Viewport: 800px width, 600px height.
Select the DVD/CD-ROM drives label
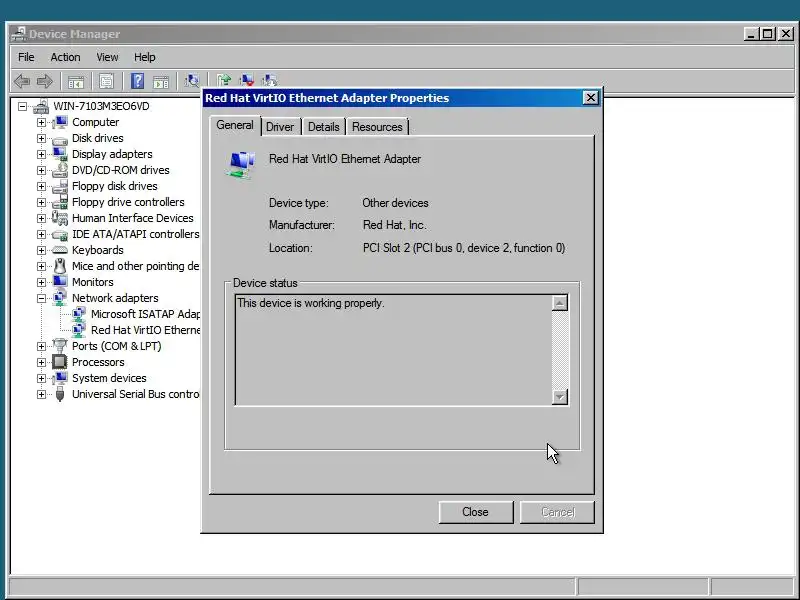120,170
